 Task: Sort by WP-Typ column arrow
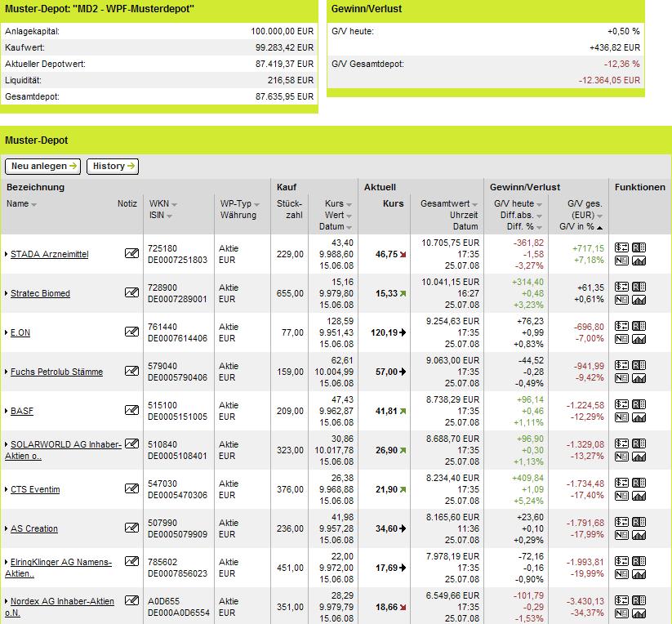256,205
